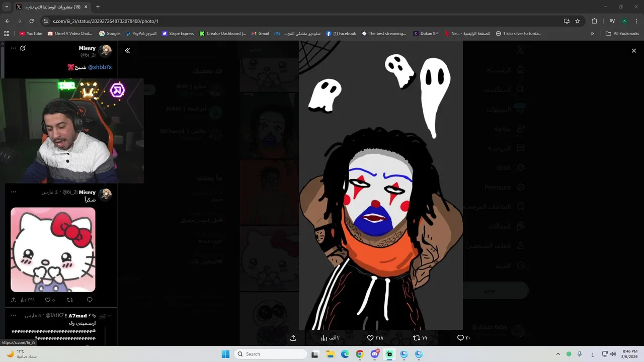The height and width of the screenshot is (362, 644).
Task: Open replies bubble showing 30 under photo
Action: coord(463,338)
